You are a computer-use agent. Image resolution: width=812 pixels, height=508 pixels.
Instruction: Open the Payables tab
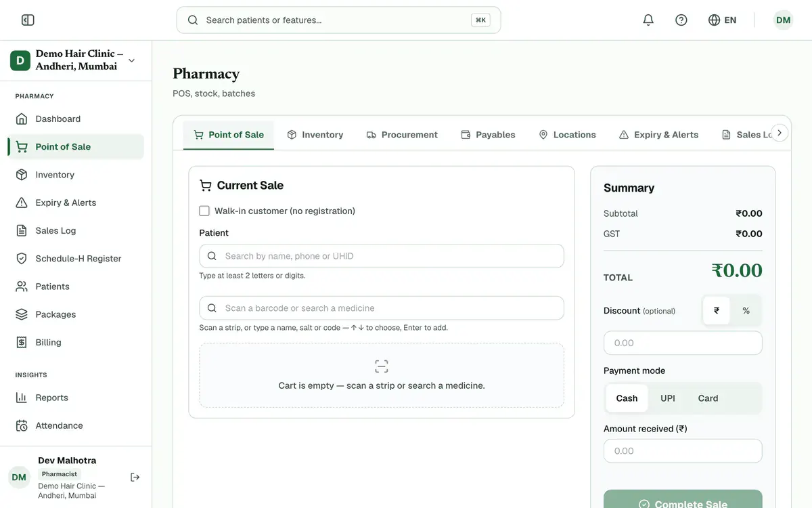pyautogui.click(x=488, y=135)
